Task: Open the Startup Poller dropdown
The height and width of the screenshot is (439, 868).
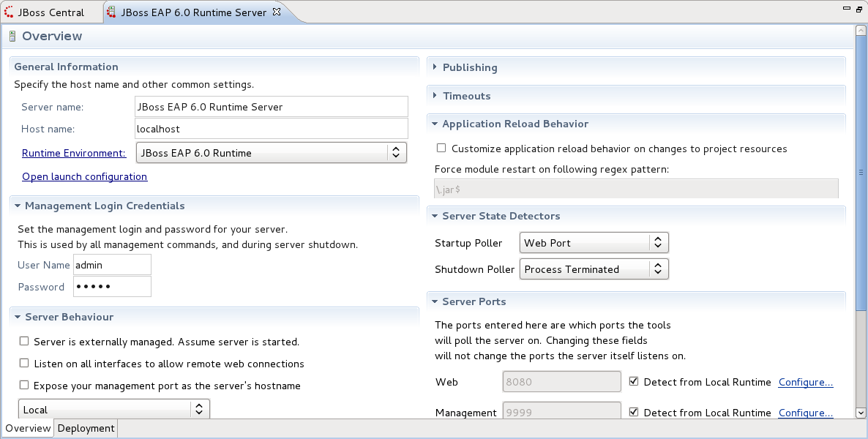Action: point(594,242)
